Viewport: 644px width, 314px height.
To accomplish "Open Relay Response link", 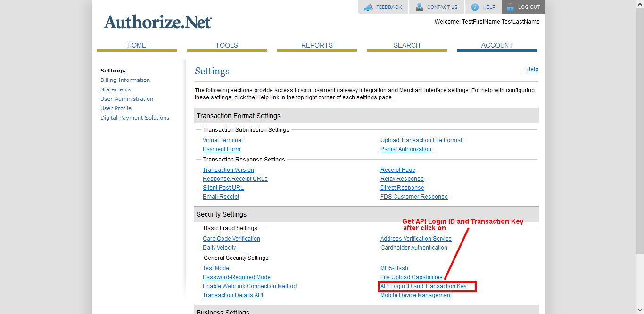I will click(402, 179).
